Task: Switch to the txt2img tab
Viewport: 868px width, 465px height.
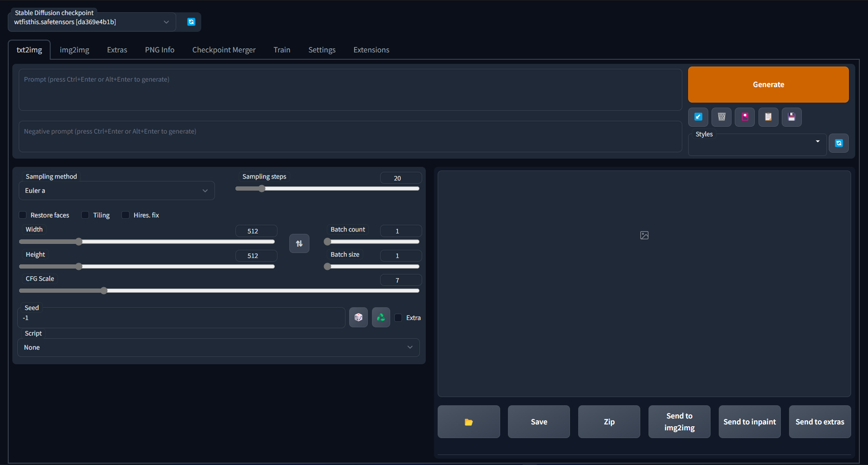Action: point(29,50)
